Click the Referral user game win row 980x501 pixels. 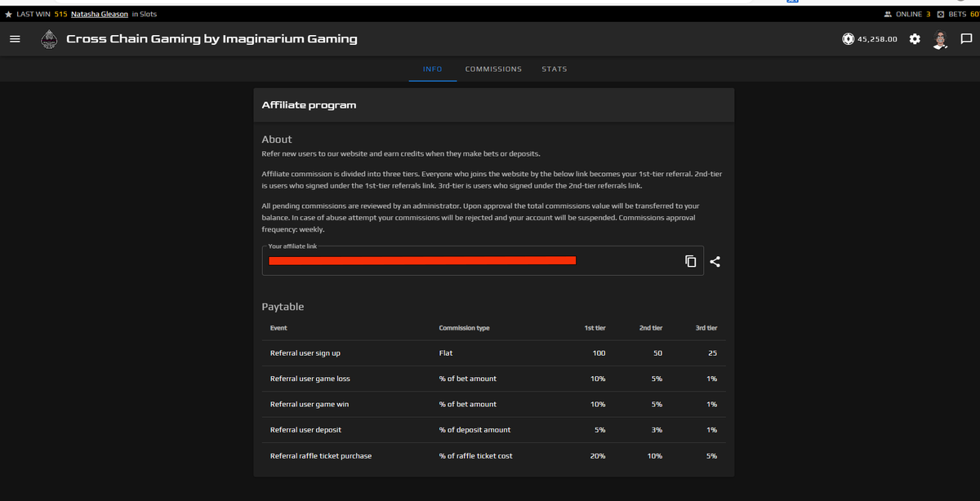pos(493,404)
